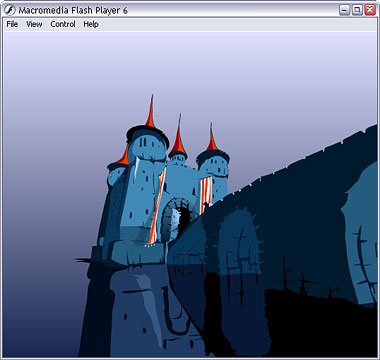Click the tallest tower's red spire

(151, 113)
